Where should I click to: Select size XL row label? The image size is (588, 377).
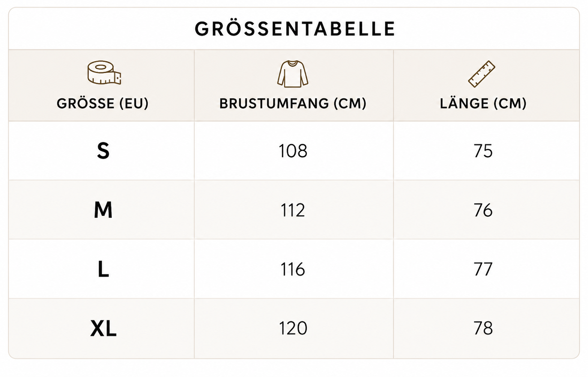point(104,329)
